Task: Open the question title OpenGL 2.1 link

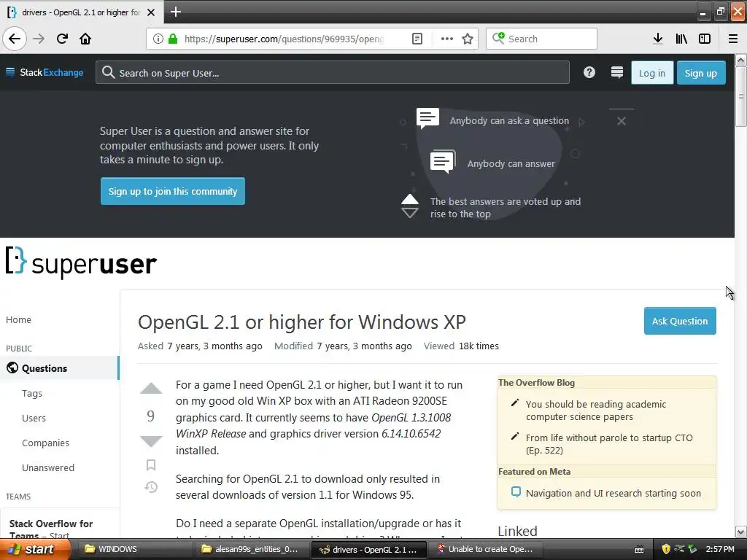Action: (301, 322)
